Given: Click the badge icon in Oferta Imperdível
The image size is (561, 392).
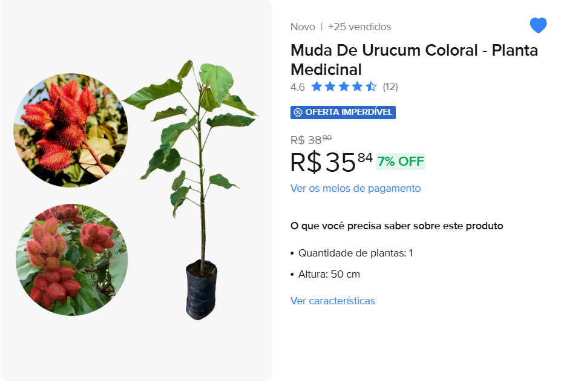Looking at the screenshot, I should coord(298,112).
